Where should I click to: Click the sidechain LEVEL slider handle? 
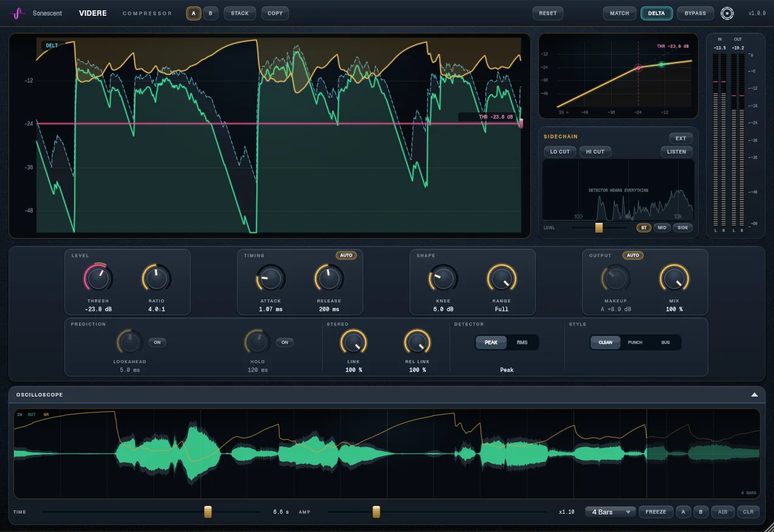click(x=599, y=228)
